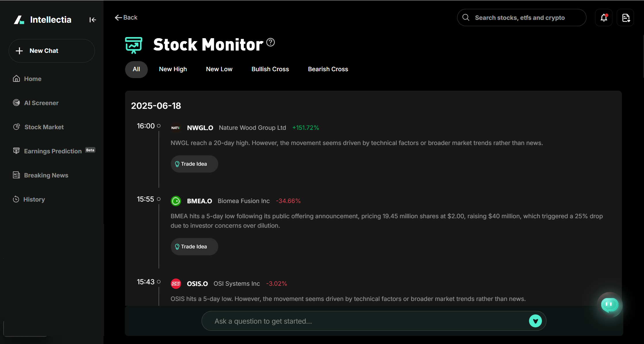Switch to the New High tab
The image size is (644, 344).
173,69
